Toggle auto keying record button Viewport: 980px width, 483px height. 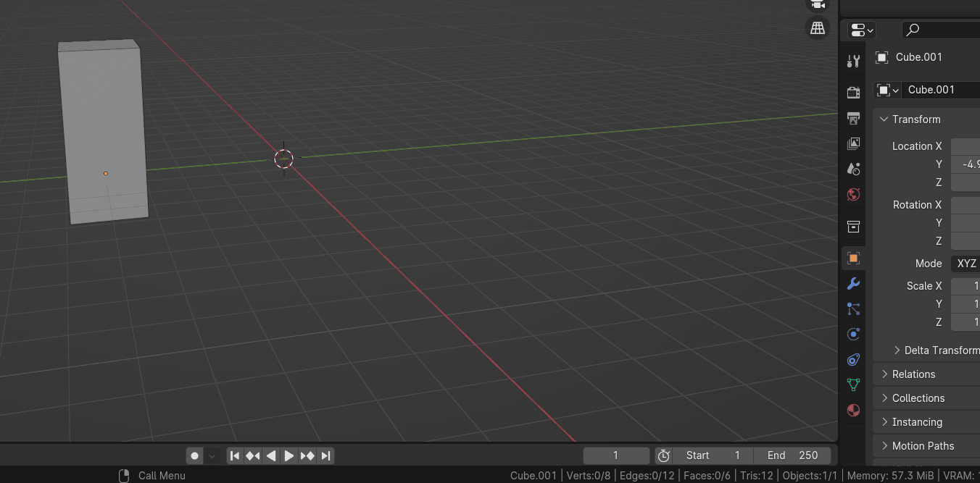(x=194, y=455)
